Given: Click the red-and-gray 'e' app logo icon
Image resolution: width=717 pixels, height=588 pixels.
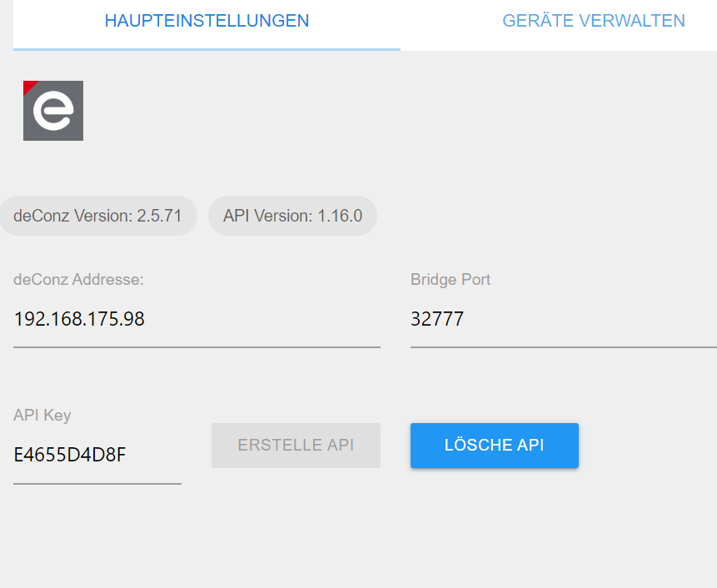Looking at the screenshot, I should (x=52, y=110).
